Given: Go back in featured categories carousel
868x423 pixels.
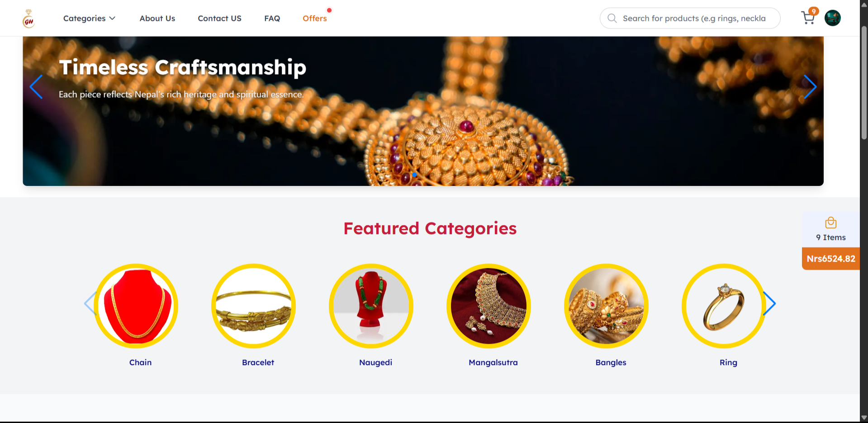Looking at the screenshot, I should click(90, 303).
